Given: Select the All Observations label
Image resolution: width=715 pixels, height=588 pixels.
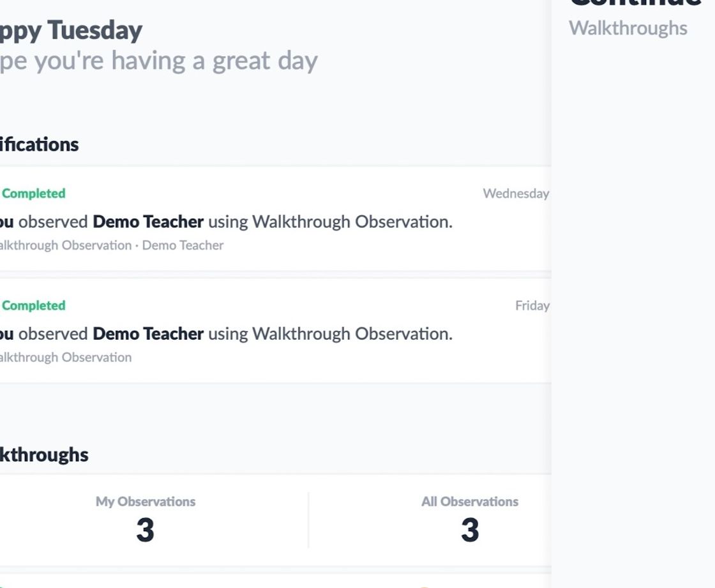Looking at the screenshot, I should [x=469, y=502].
